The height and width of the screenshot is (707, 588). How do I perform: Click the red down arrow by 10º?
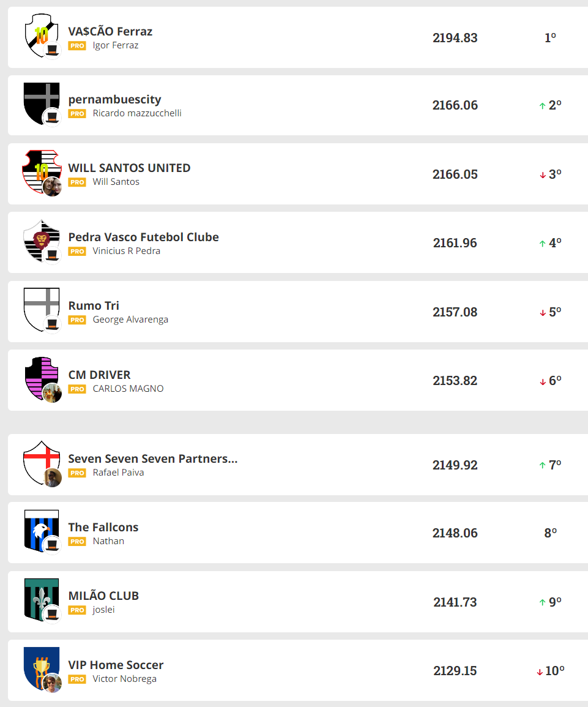(540, 672)
